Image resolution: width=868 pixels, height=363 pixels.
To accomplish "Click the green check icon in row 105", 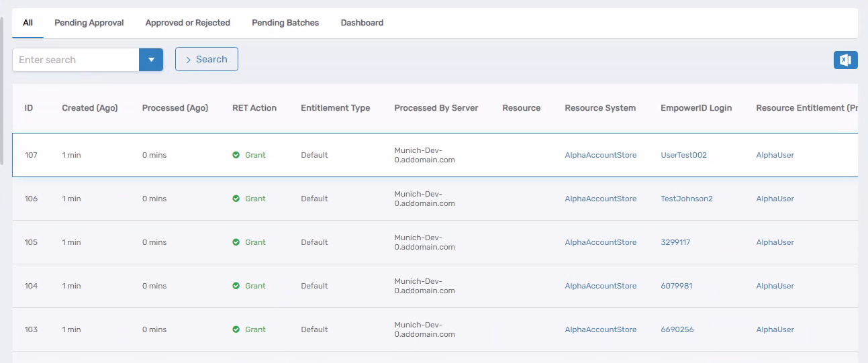I will [236, 242].
